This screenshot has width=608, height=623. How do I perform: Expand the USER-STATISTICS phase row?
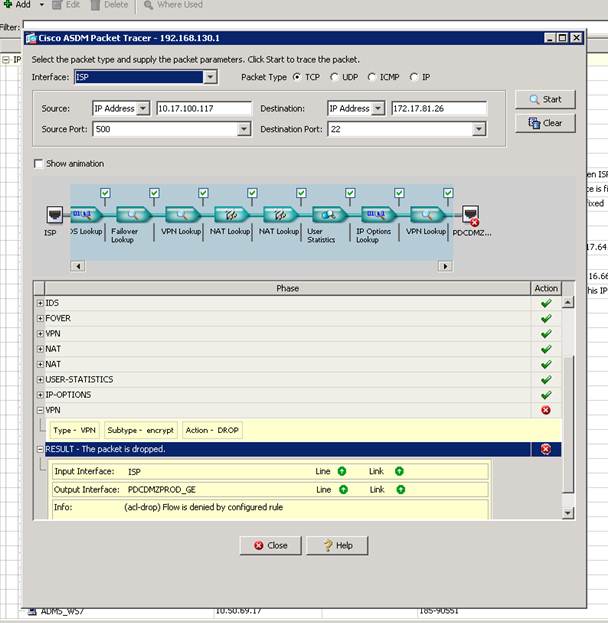coord(40,379)
